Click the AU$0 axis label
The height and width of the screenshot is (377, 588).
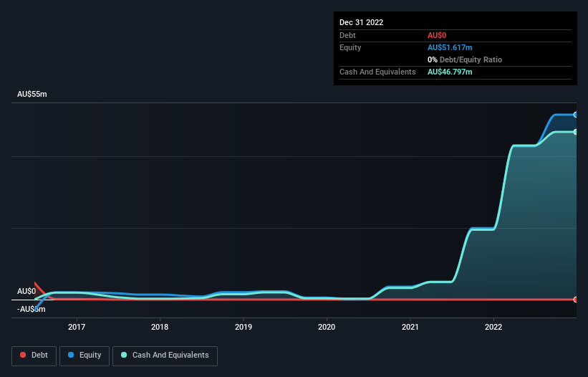pos(26,292)
